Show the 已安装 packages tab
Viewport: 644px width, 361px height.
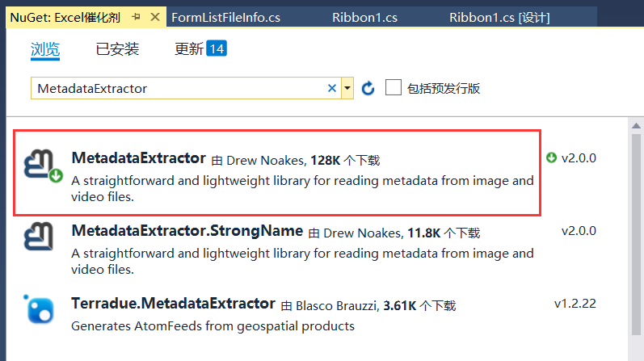point(117,49)
